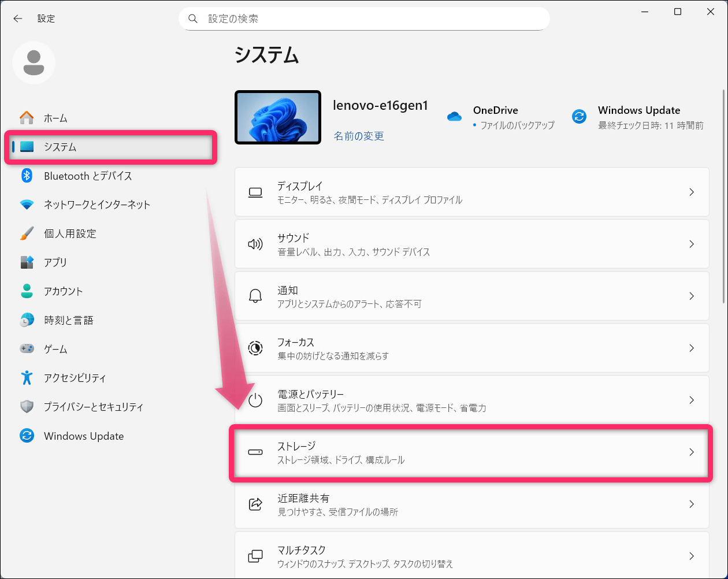Image resolution: width=728 pixels, height=579 pixels.
Task: Click the bell icon for 通知
Action: pos(255,296)
